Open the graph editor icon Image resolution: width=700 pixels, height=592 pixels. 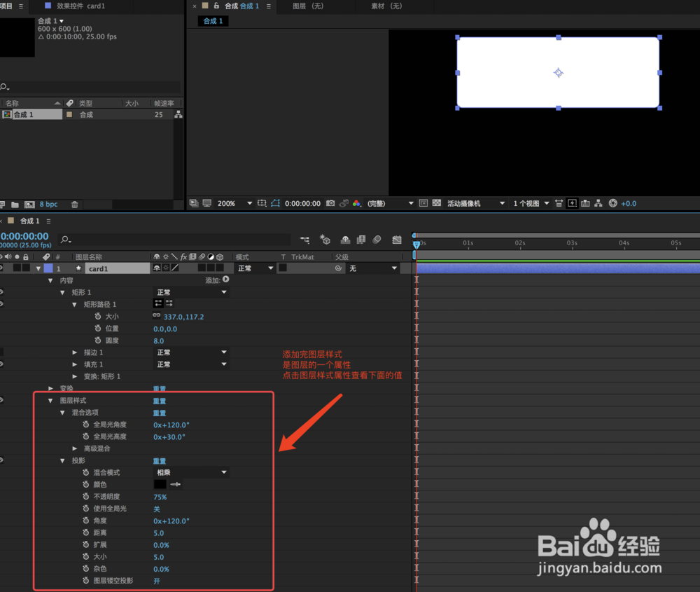[x=397, y=240]
